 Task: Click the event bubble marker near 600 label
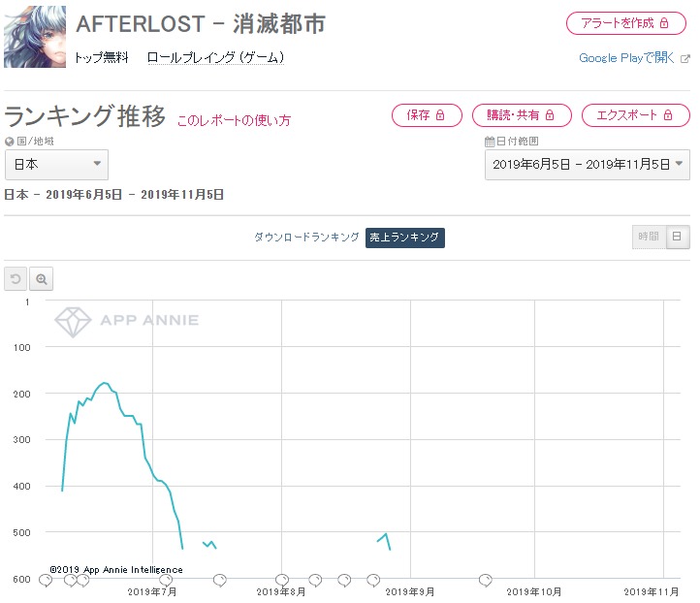(x=46, y=581)
